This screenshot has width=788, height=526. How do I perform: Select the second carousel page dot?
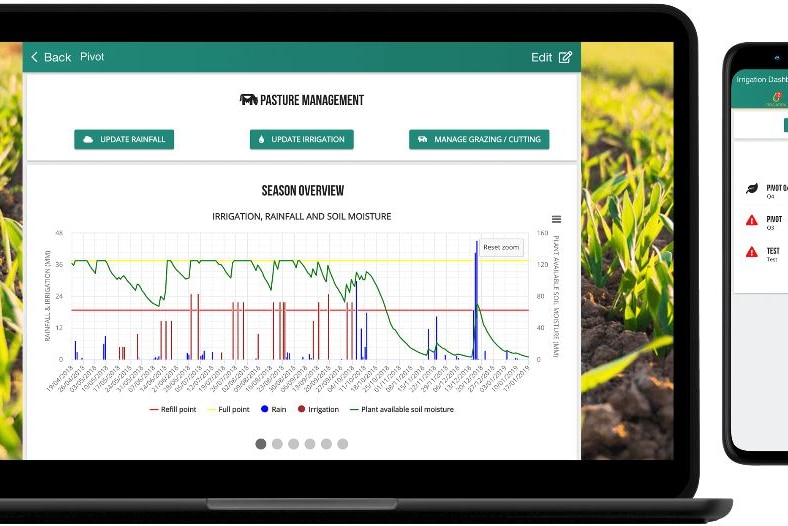(x=277, y=444)
